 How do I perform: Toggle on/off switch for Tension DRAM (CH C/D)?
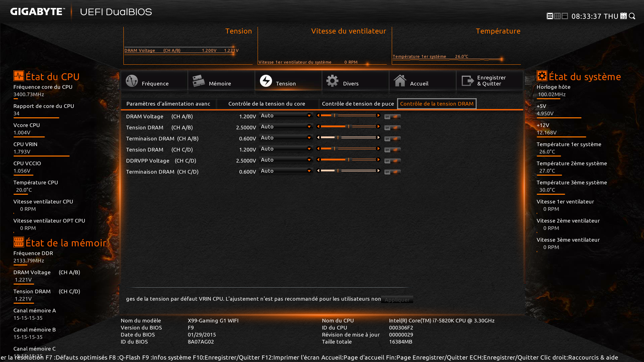pos(392,150)
